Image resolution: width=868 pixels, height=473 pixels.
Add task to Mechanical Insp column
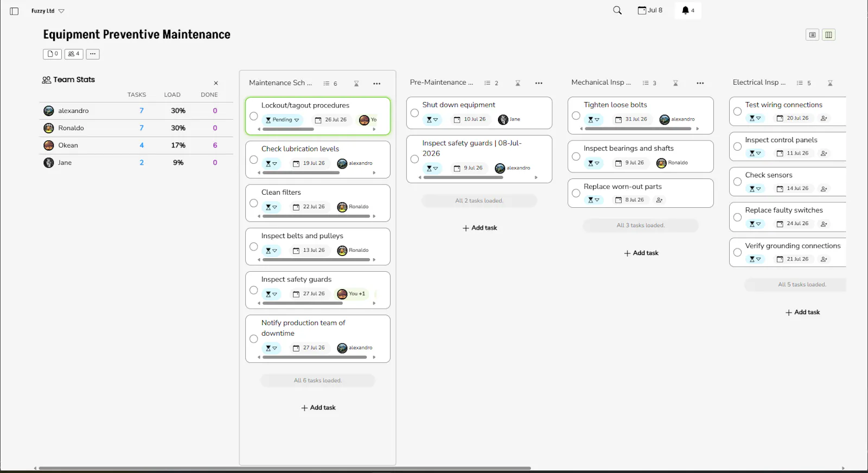641,253
